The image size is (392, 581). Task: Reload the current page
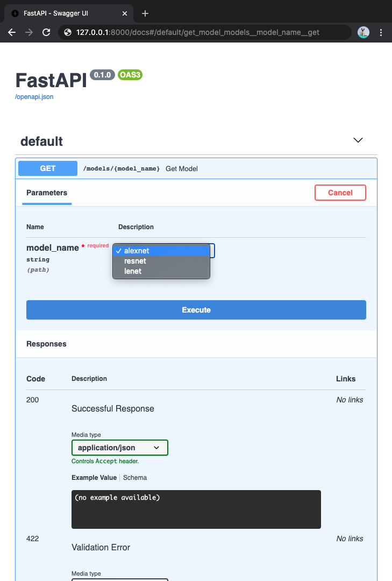[x=46, y=32]
